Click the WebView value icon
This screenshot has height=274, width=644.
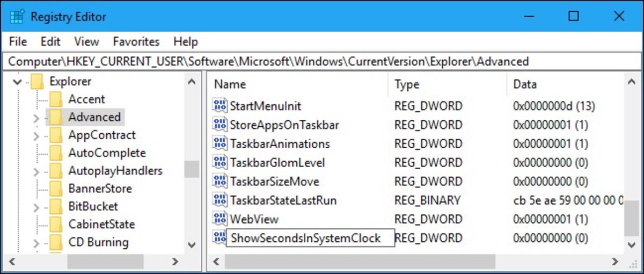coord(219,219)
